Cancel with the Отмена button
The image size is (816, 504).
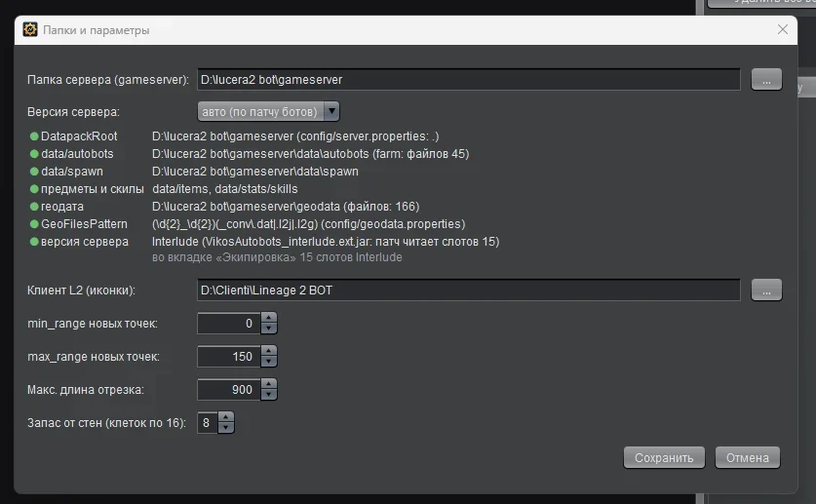(x=748, y=458)
